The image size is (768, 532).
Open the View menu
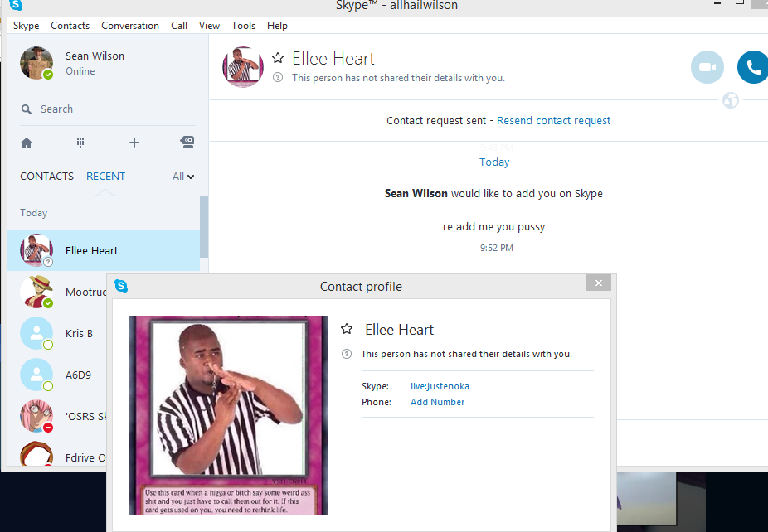pos(209,26)
